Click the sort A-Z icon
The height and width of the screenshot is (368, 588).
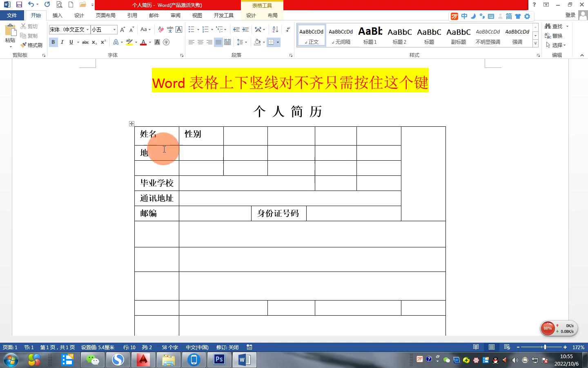tap(275, 29)
